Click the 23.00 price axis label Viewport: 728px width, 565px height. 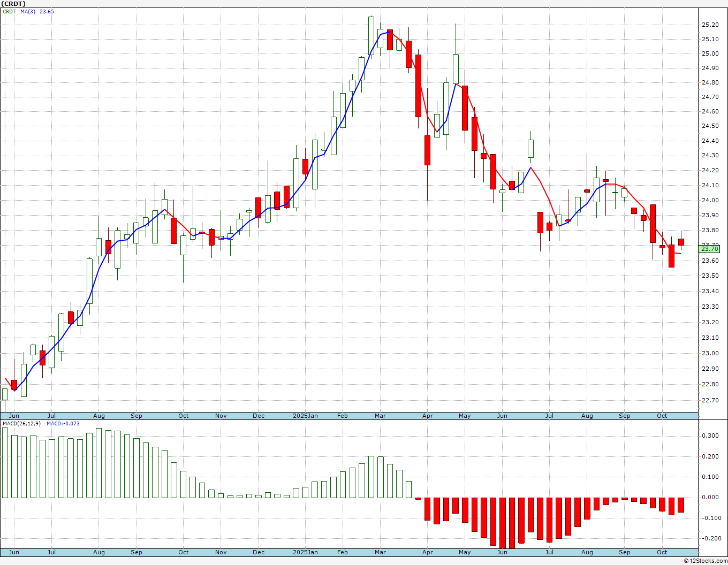point(710,353)
